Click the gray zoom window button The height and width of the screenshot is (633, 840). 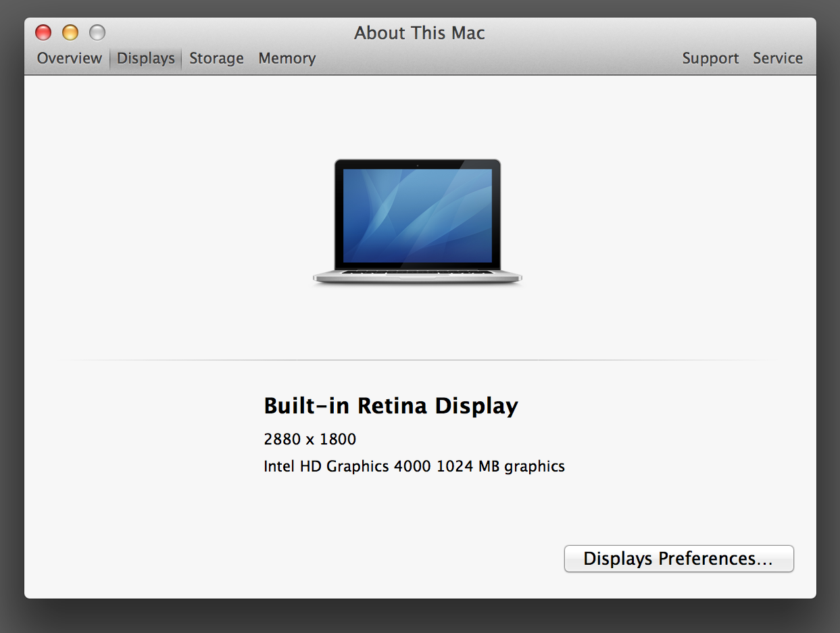tap(97, 32)
